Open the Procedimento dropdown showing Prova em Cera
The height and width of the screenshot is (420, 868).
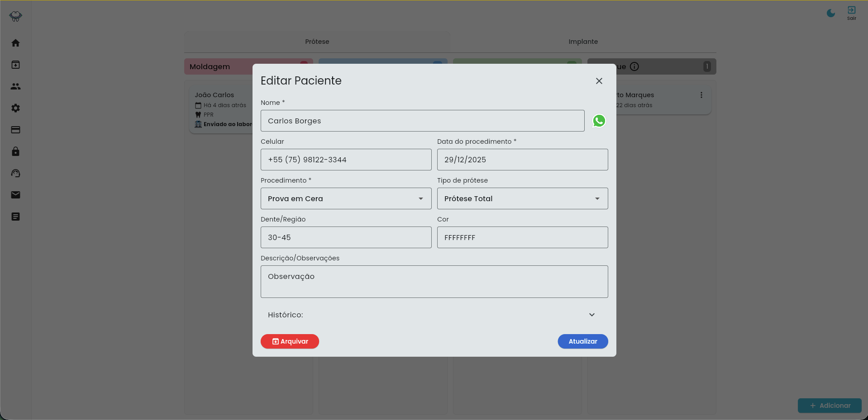pos(346,198)
